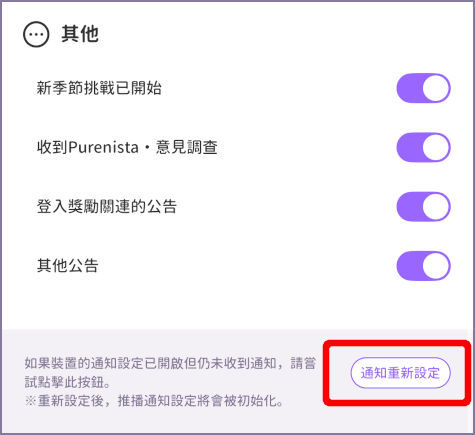This screenshot has height=435, width=475.
Task: Click the white knob on Purenista survey switch
Action: click(436, 147)
